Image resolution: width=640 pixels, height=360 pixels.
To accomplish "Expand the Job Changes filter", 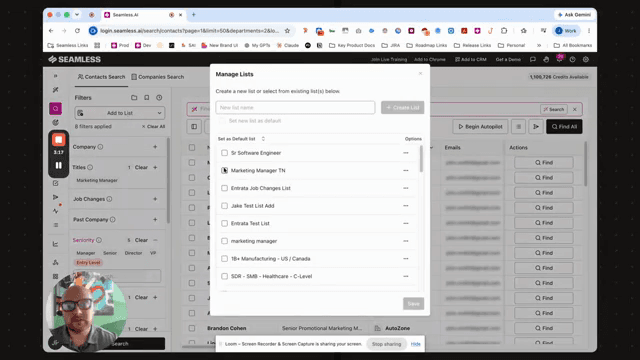I will tap(155, 199).
